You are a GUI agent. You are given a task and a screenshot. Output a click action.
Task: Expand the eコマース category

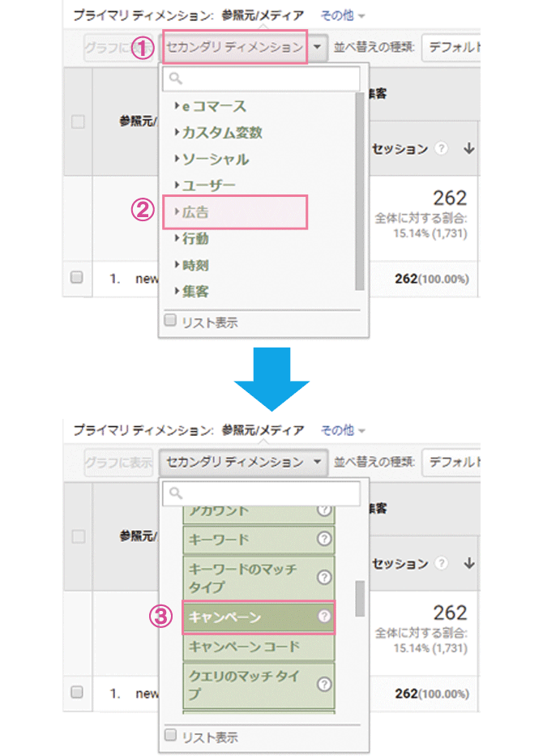(x=211, y=106)
